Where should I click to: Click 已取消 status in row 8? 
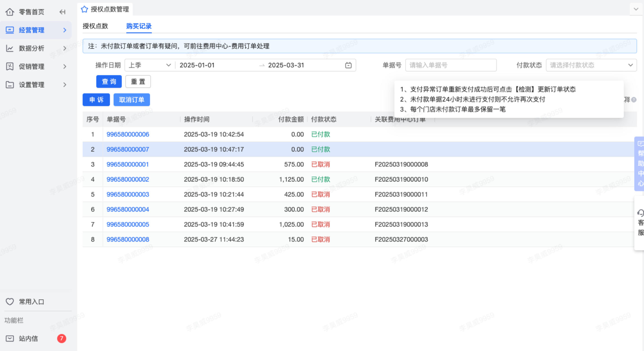coord(320,239)
